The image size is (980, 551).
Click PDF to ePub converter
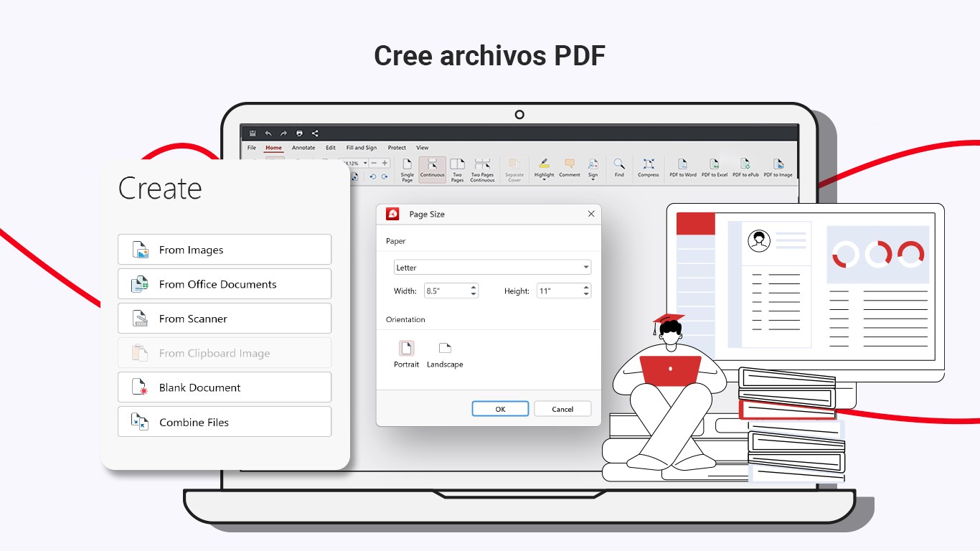coord(745,168)
